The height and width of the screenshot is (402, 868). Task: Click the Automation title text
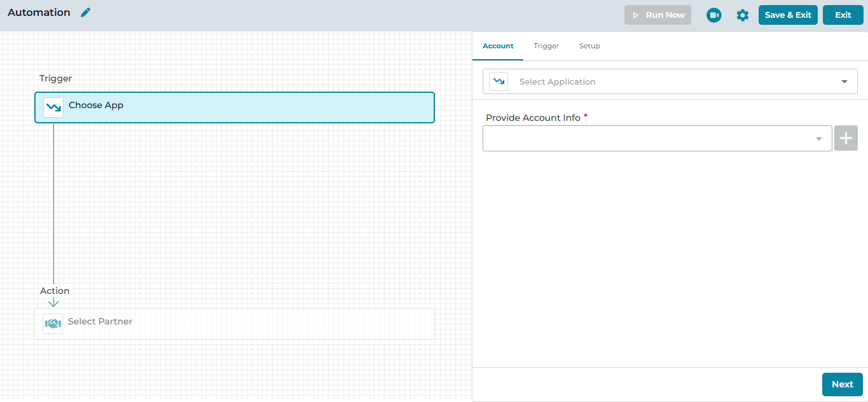coord(39,13)
